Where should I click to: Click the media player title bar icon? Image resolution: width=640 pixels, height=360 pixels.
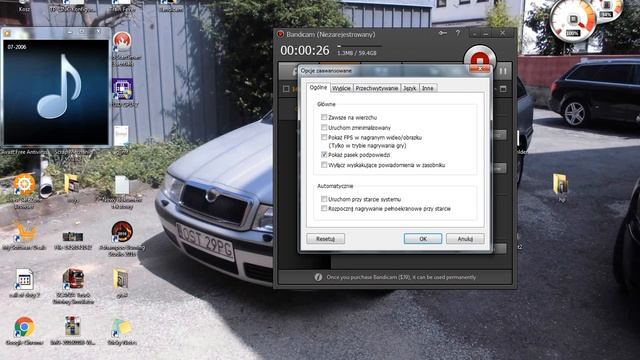[7, 33]
